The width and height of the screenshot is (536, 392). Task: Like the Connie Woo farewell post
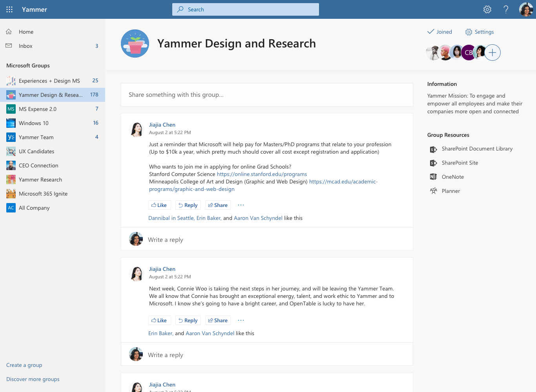click(159, 320)
